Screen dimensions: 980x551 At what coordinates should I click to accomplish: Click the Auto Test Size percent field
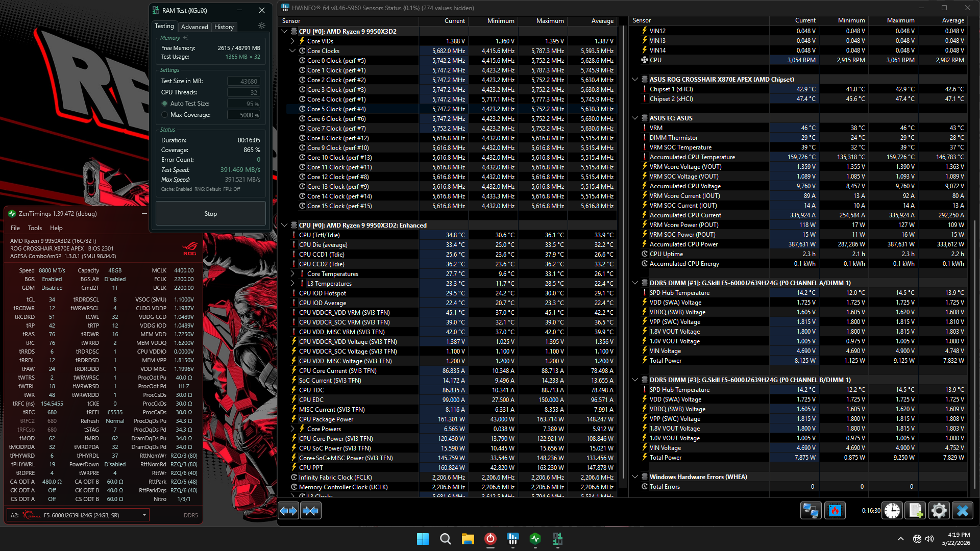tap(243, 104)
